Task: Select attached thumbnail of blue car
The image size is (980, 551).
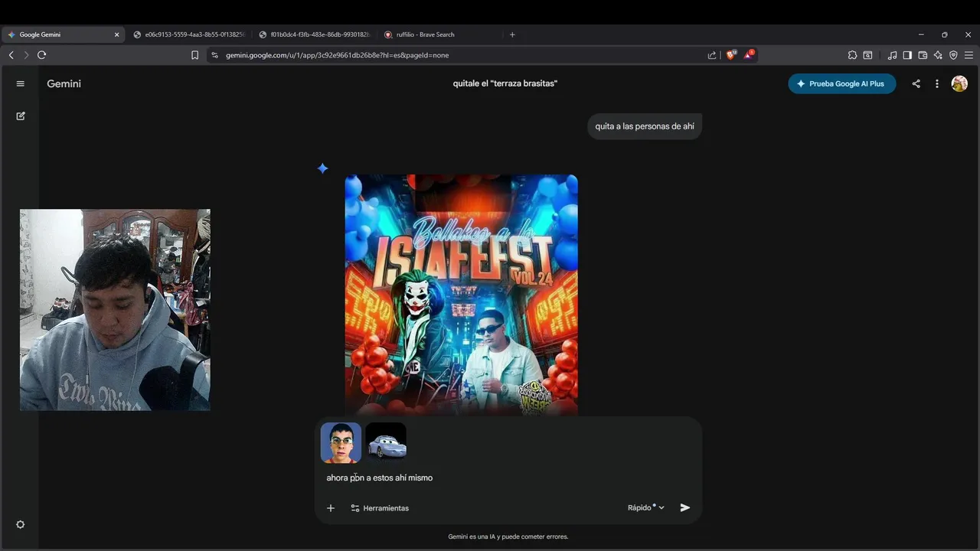Action: (x=386, y=442)
